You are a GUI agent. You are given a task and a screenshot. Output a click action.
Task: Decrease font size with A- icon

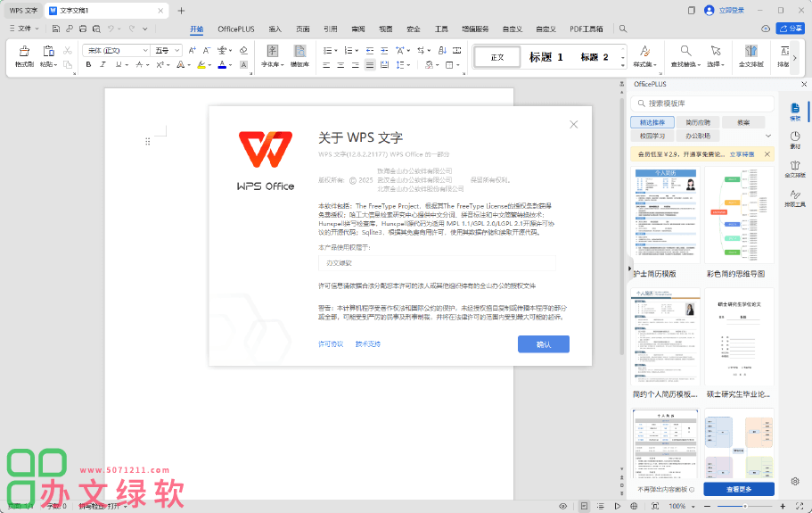click(x=207, y=50)
